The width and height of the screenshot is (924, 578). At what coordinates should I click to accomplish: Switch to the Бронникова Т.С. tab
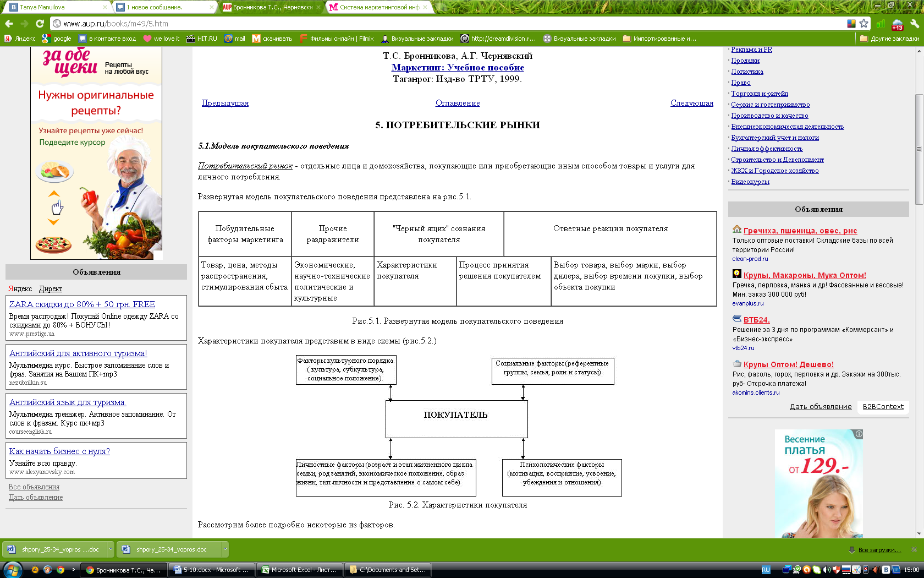coord(272,7)
